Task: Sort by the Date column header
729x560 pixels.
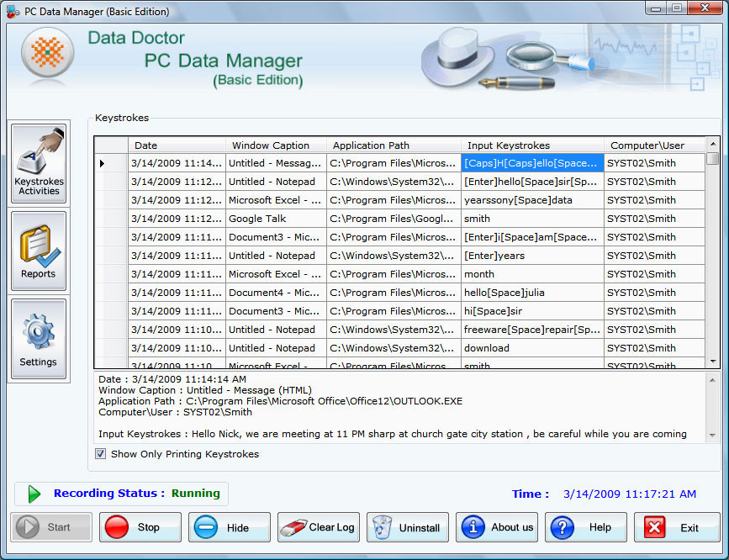Action: coord(171,145)
